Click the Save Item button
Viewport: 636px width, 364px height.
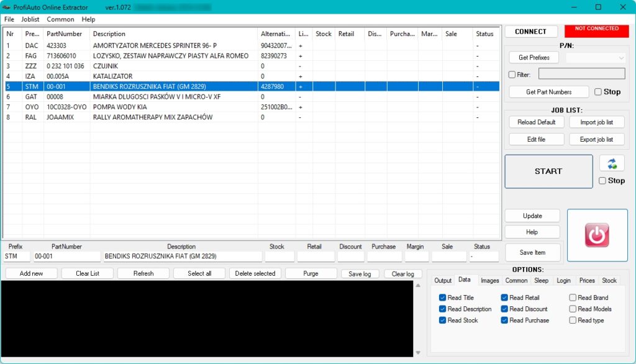click(532, 252)
